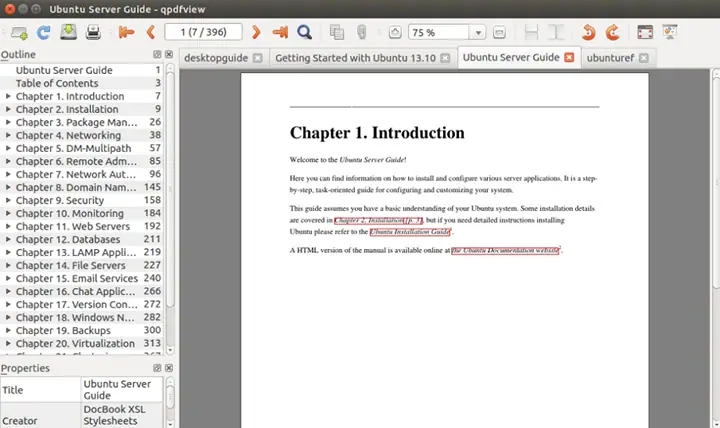Toggle Fit to page width mode
Image resolution: width=720 pixels, height=428 pixels.
(x=531, y=32)
